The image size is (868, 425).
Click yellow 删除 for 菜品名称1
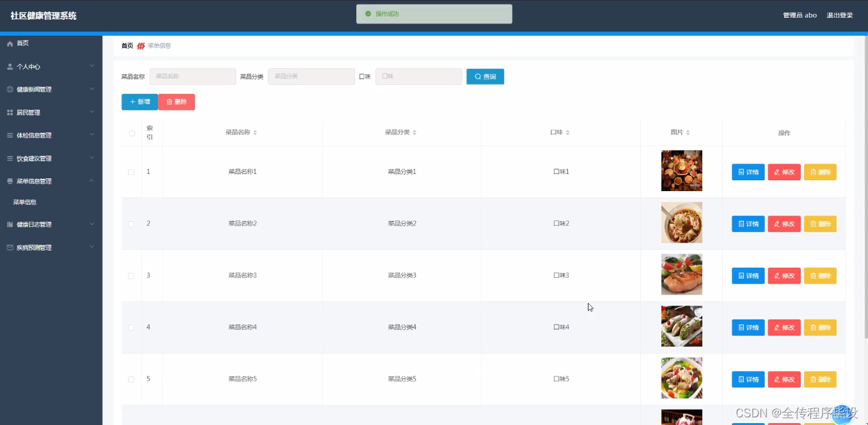[x=820, y=172]
